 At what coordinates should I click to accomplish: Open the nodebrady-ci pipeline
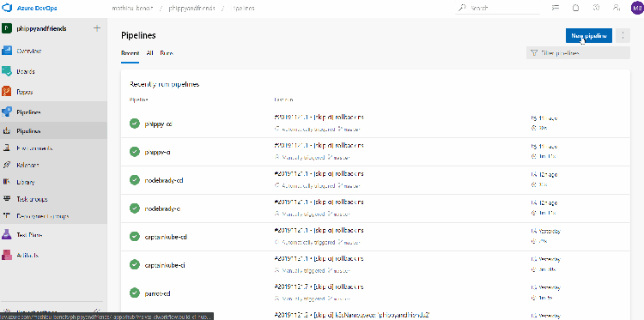162,208
